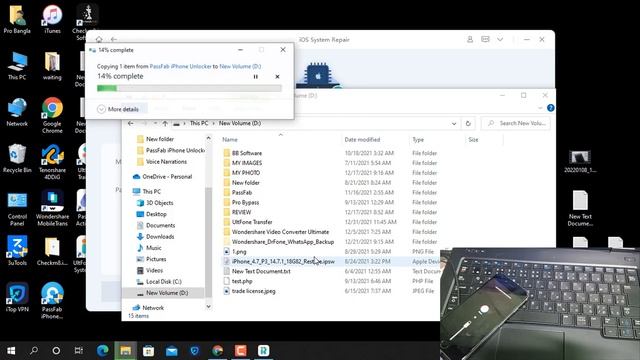Open the waiting folder on desktop
This screenshot has height=360, width=640.
[x=52, y=65]
